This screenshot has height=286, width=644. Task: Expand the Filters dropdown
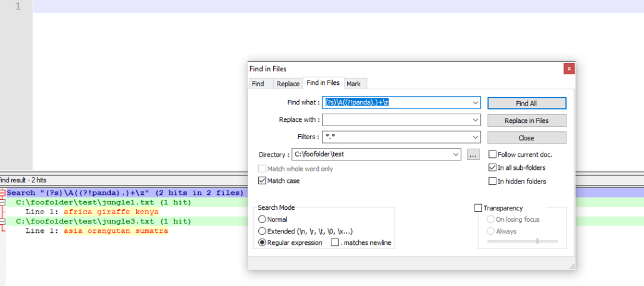pos(475,137)
